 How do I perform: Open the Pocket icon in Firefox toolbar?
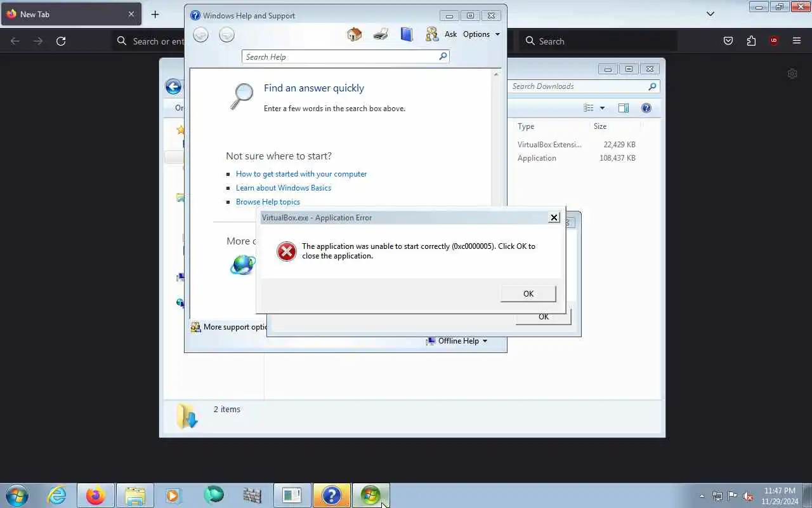[728, 41]
